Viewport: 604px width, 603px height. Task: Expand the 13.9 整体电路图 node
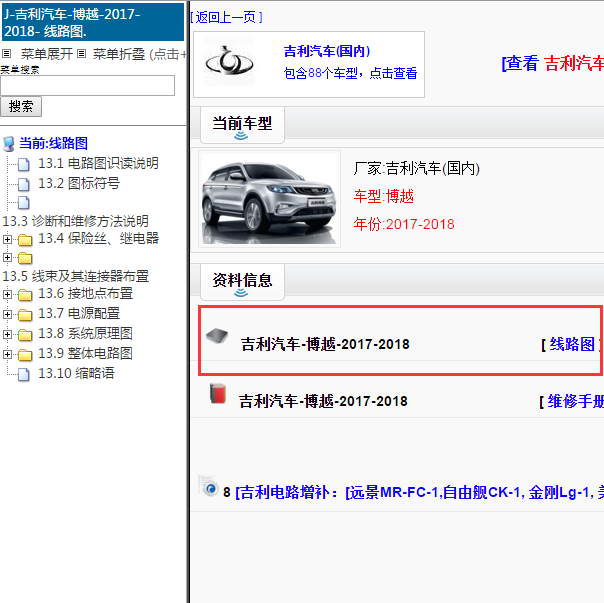(x=7, y=354)
